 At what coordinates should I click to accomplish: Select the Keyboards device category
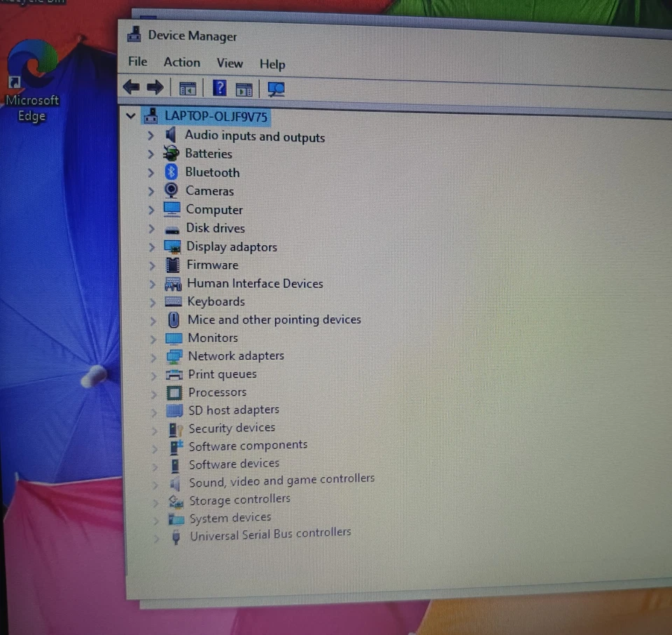click(x=216, y=301)
